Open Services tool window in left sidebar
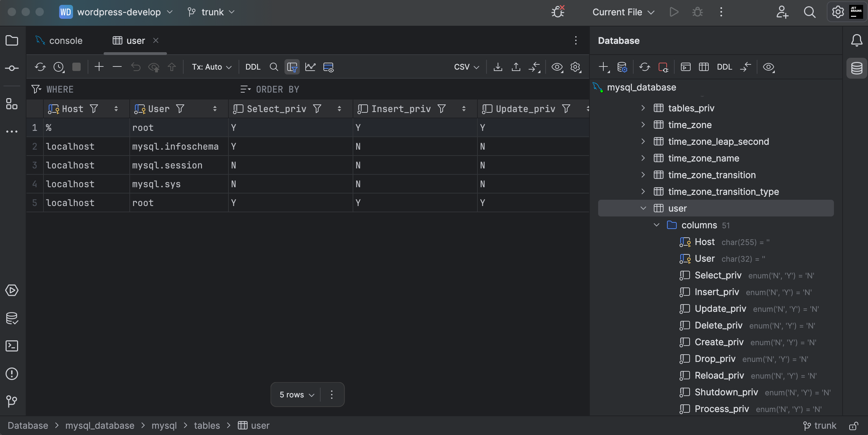 click(12, 290)
